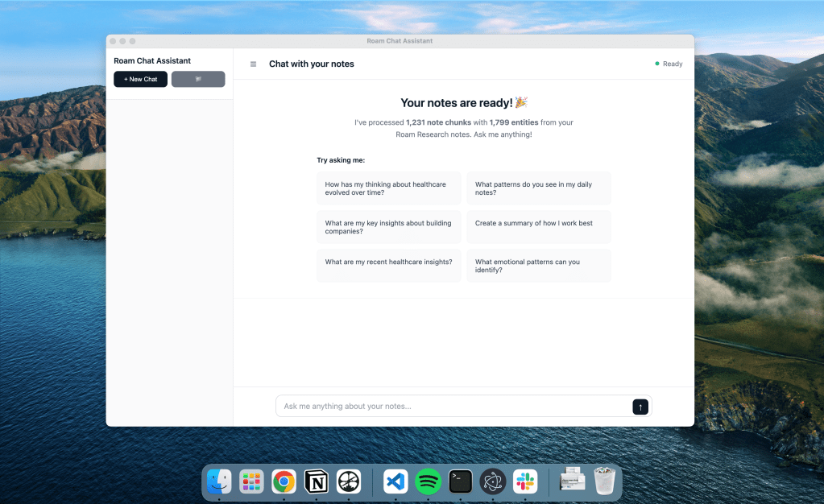This screenshot has height=504, width=824.
Task: Start a conversation with + New Chat
Action: coord(141,79)
